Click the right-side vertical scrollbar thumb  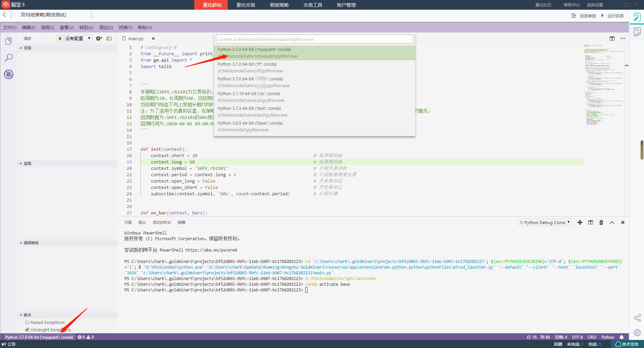click(642, 150)
